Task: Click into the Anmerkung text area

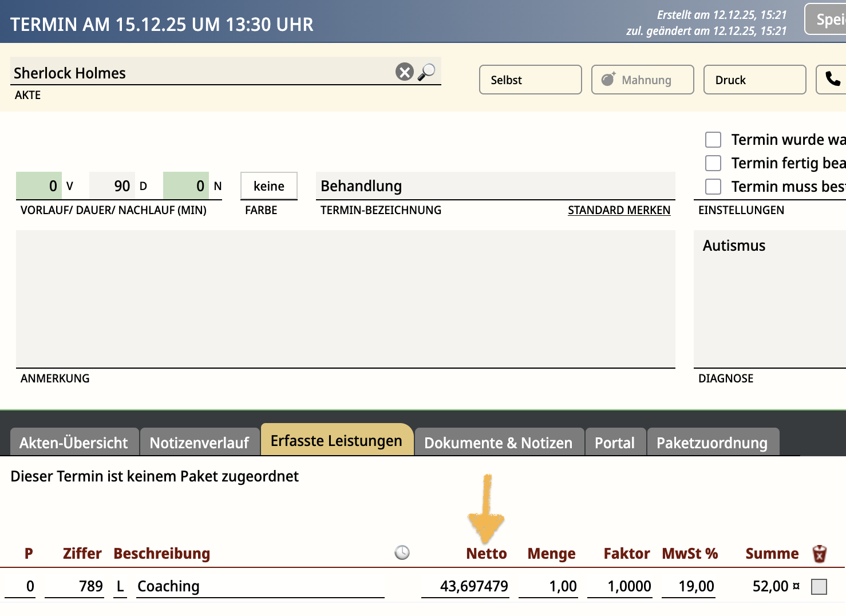Action: (x=345, y=298)
